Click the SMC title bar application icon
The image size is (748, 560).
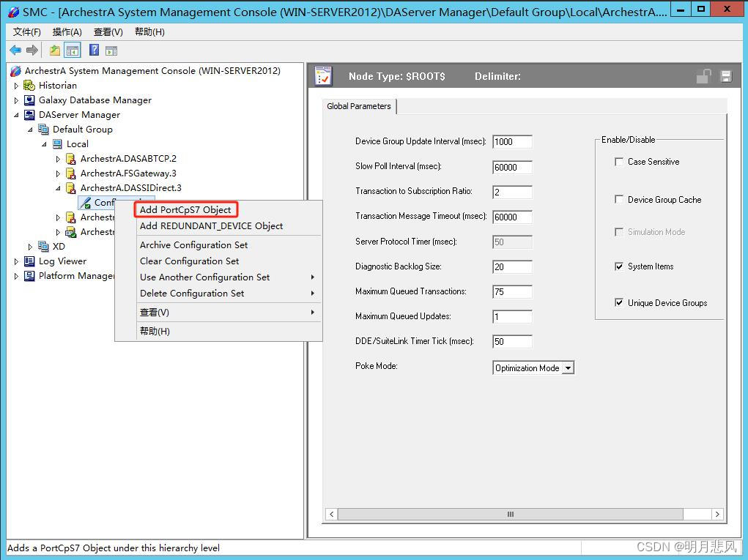click(14, 12)
